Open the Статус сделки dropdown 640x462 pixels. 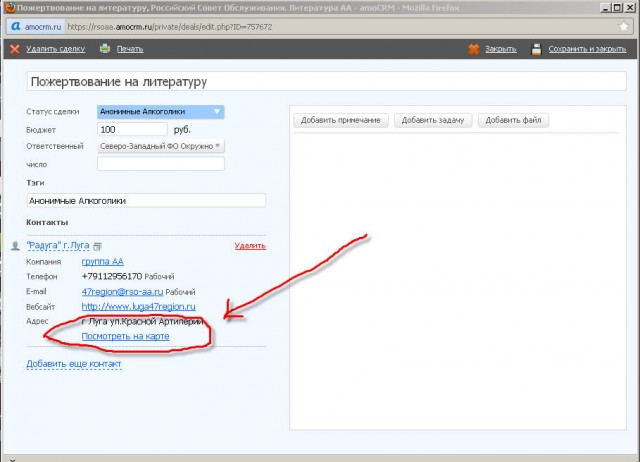point(160,112)
